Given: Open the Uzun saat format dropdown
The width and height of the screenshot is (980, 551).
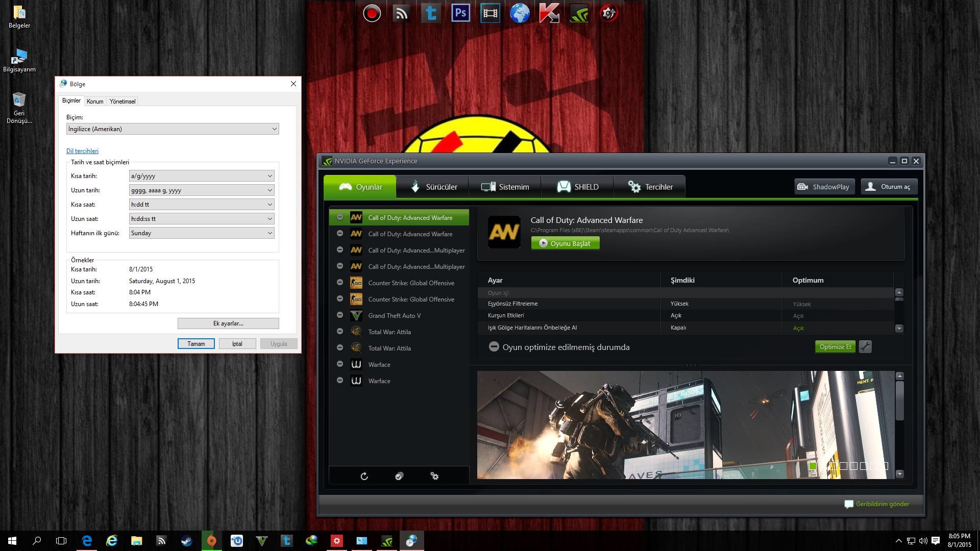Looking at the screenshot, I should tap(202, 219).
